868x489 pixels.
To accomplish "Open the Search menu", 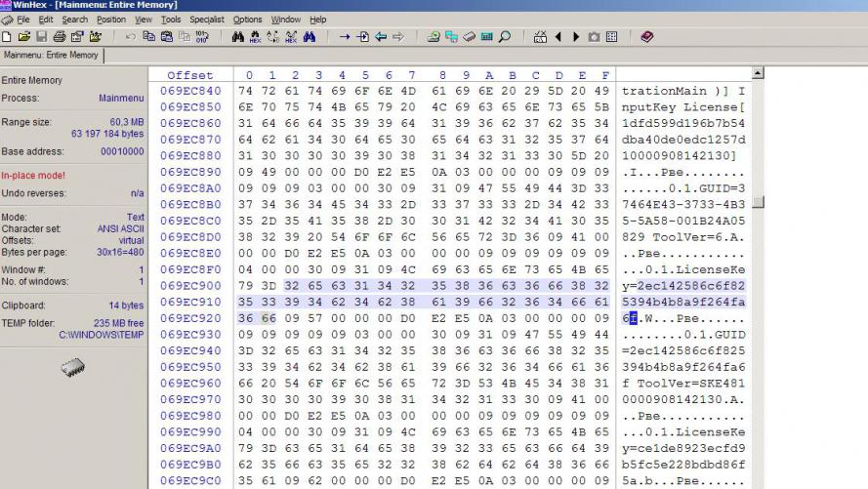I will [75, 20].
